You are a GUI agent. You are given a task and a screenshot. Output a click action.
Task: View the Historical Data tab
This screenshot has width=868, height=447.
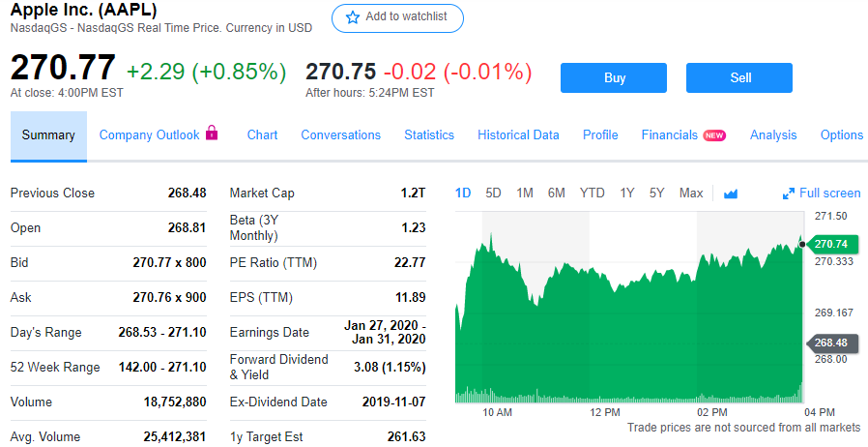(518, 135)
